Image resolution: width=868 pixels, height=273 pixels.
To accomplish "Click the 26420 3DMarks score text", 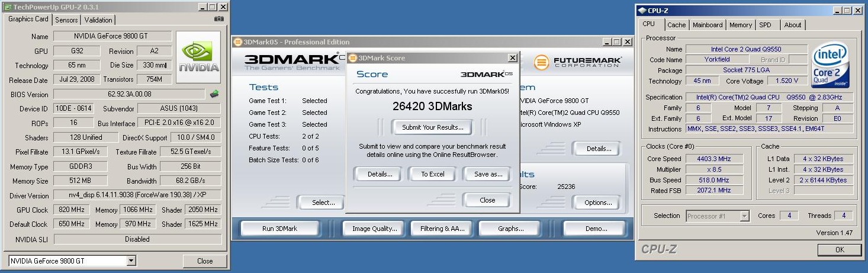I will (x=432, y=107).
